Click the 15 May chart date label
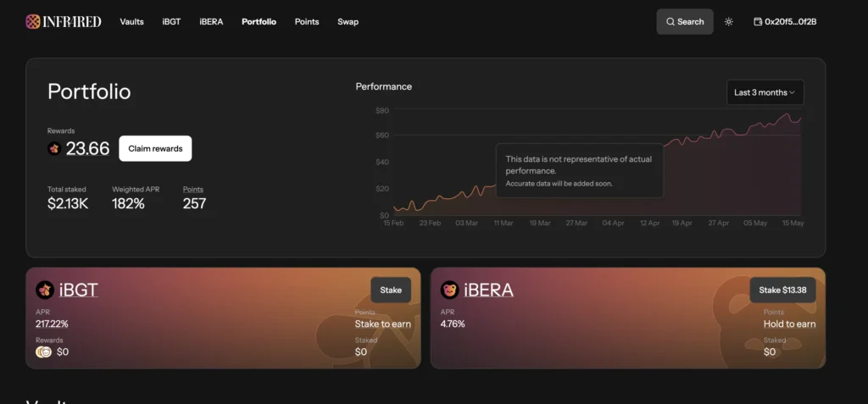This screenshot has height=404, width=868. click(793, 223)
